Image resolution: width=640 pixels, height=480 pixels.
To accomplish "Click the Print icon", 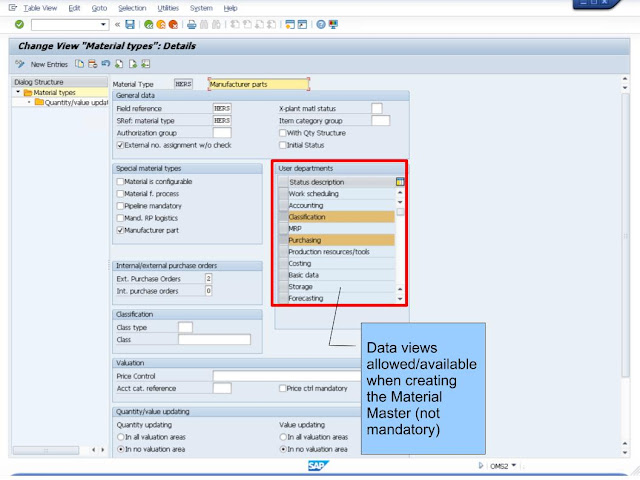I will pyautogui.click(x=191, y=25).
